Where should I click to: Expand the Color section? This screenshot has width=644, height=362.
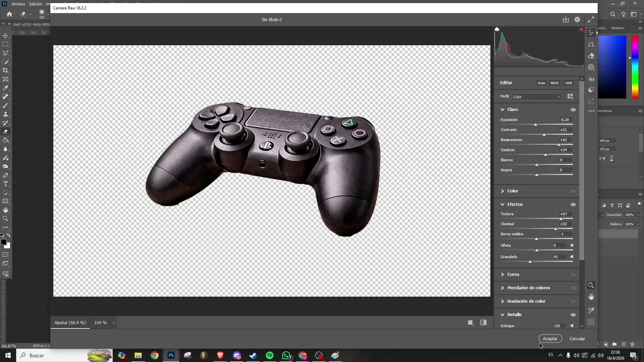[502, 191]
